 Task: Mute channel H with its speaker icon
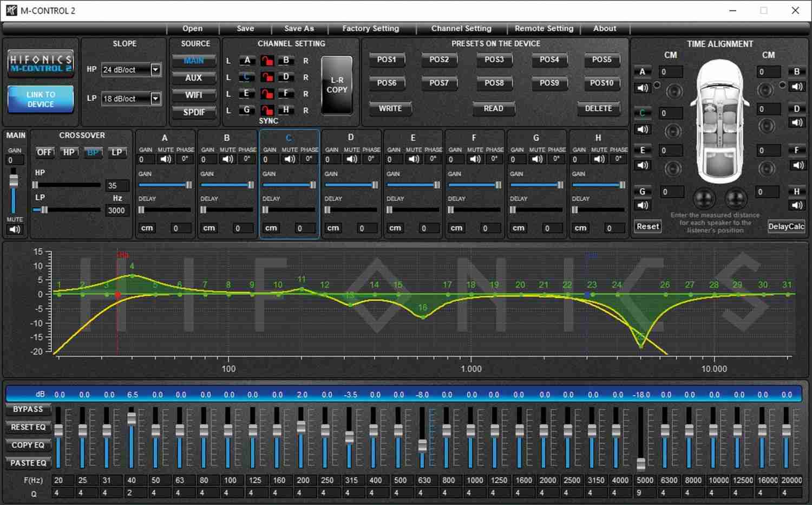(x=599, y=159)
